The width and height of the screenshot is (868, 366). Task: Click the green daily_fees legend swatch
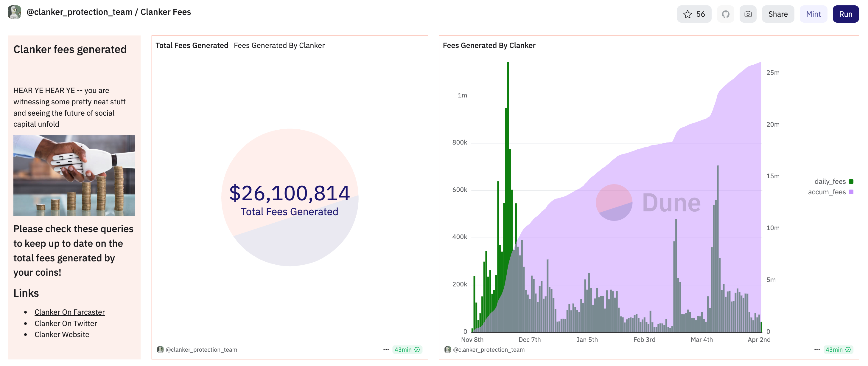point(851,182)
